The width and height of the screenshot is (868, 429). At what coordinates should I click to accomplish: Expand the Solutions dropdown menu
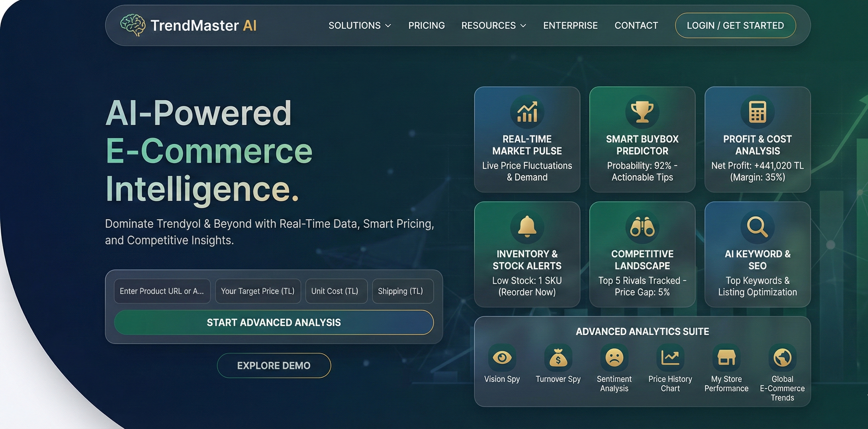360,26
